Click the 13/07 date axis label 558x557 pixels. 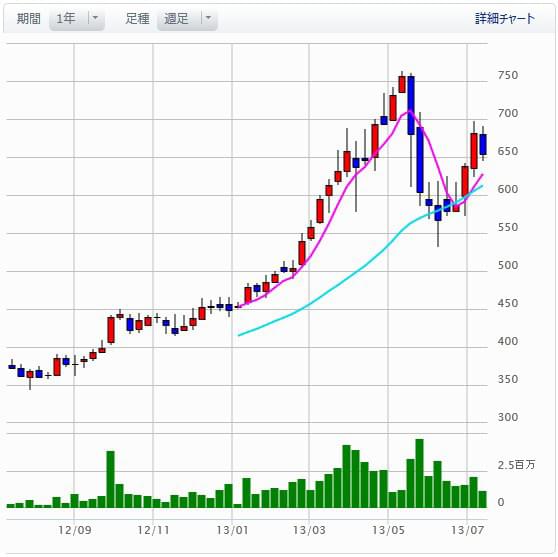(x=468, y=530)
